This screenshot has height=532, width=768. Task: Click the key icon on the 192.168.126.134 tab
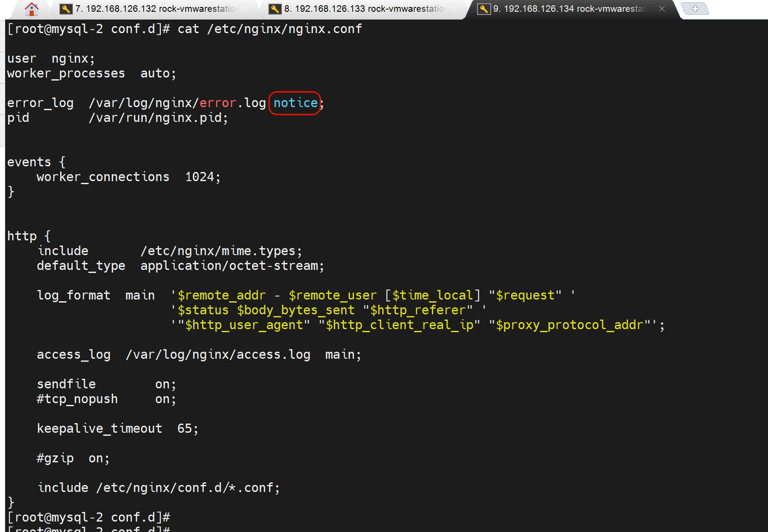(x=484, y=9)
